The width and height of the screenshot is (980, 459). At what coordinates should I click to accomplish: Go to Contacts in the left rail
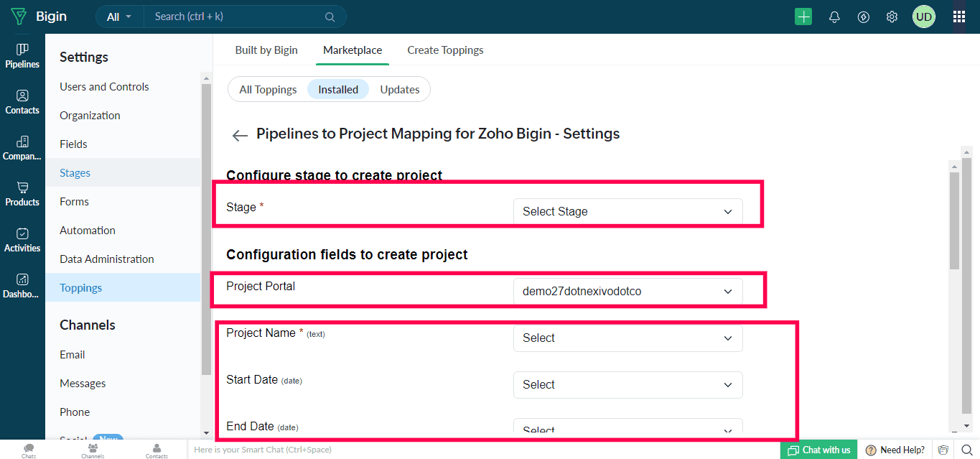coord(22,102)
